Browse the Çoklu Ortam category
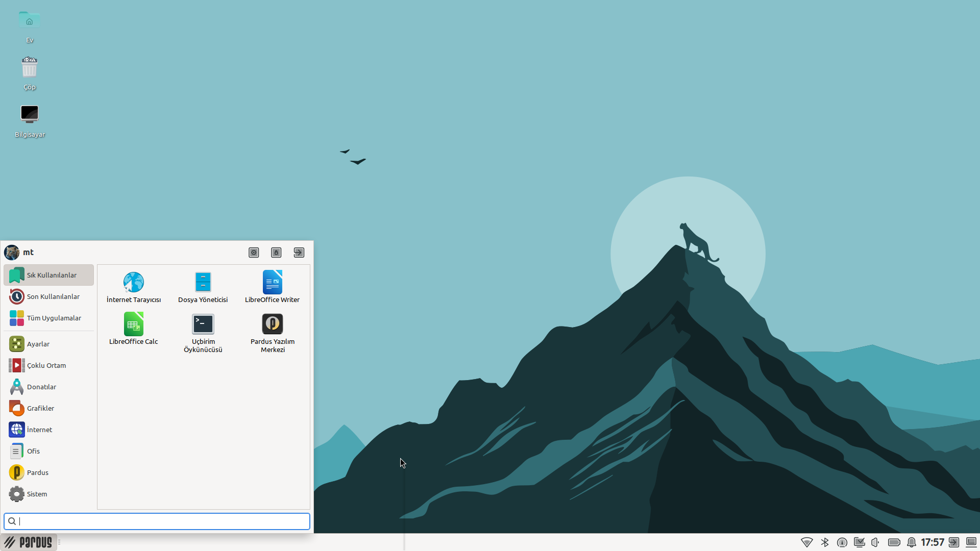Image resolution: width=980 pixels, height=551 pixels. coord(48,365)
